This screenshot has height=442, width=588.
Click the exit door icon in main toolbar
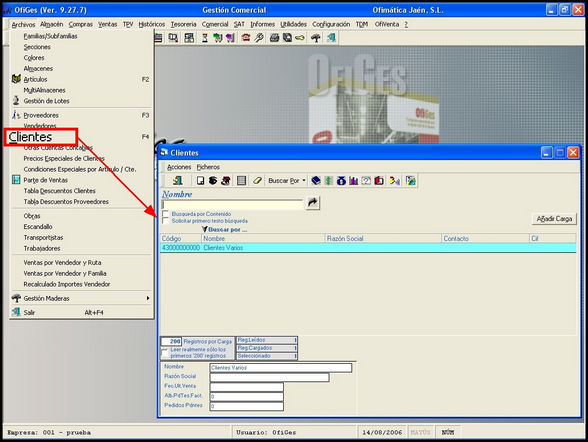pos(331,38)
